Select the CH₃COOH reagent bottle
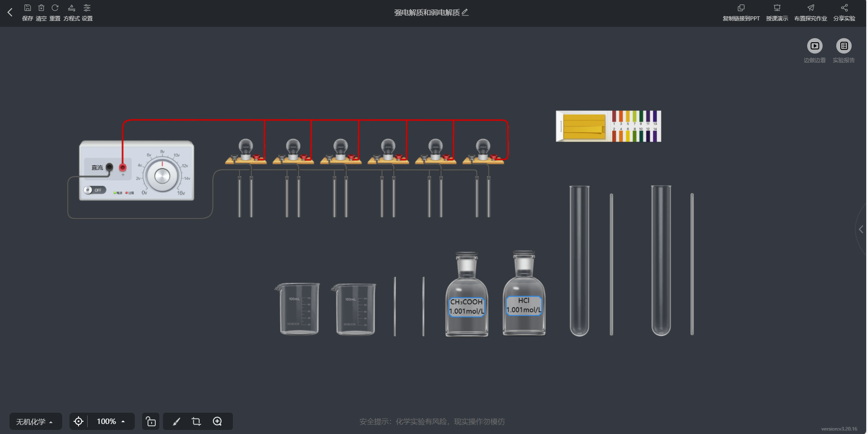The width and height of the screenshot is (868, 434). tap(467, 294)
